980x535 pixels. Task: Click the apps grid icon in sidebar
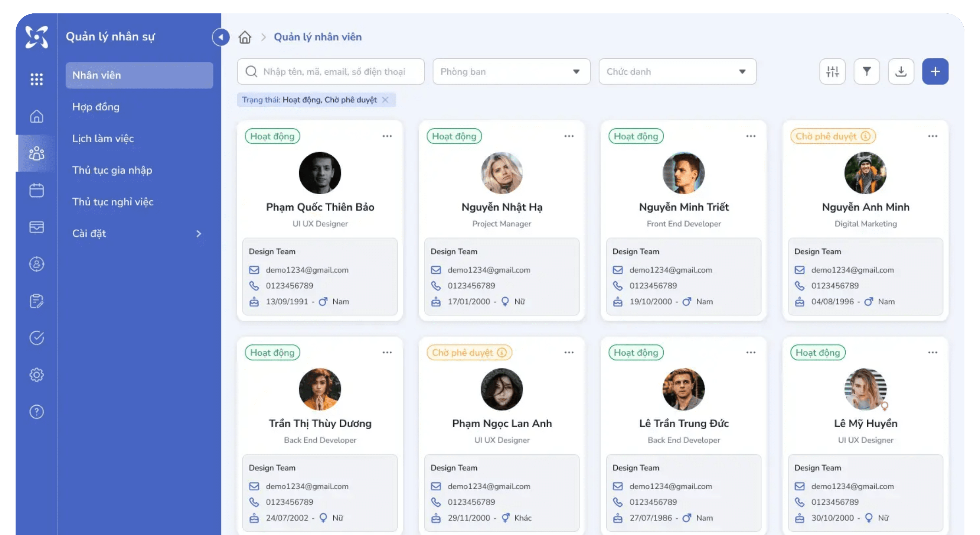coord(36,79)
